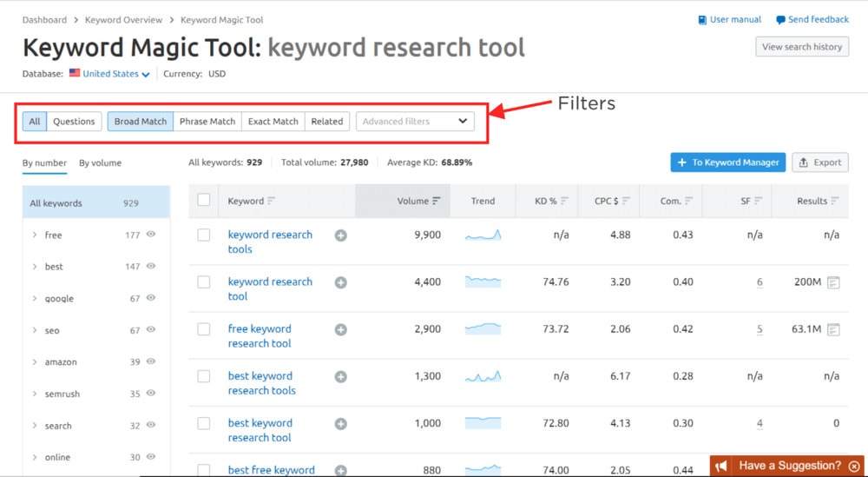Sort by KD % column sort icon
Viewport: 868px width, 477px height.
point(564,201)
